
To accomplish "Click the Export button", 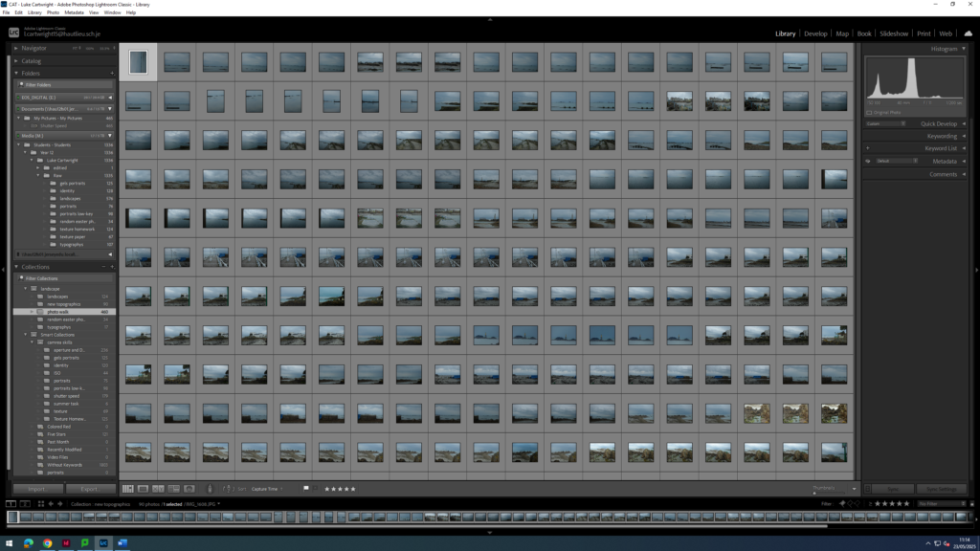I will coord(89,489).
